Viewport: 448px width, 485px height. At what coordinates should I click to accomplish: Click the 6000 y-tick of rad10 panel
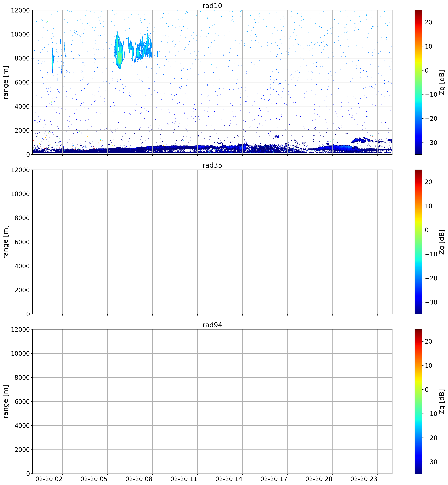point(22,82)
